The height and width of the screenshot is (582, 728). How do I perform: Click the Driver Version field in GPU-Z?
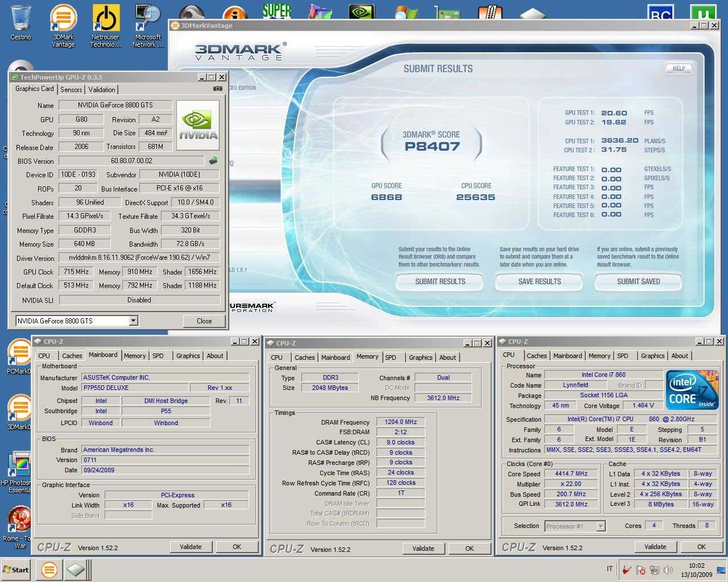pyautogui.click(x=139, y=257)
